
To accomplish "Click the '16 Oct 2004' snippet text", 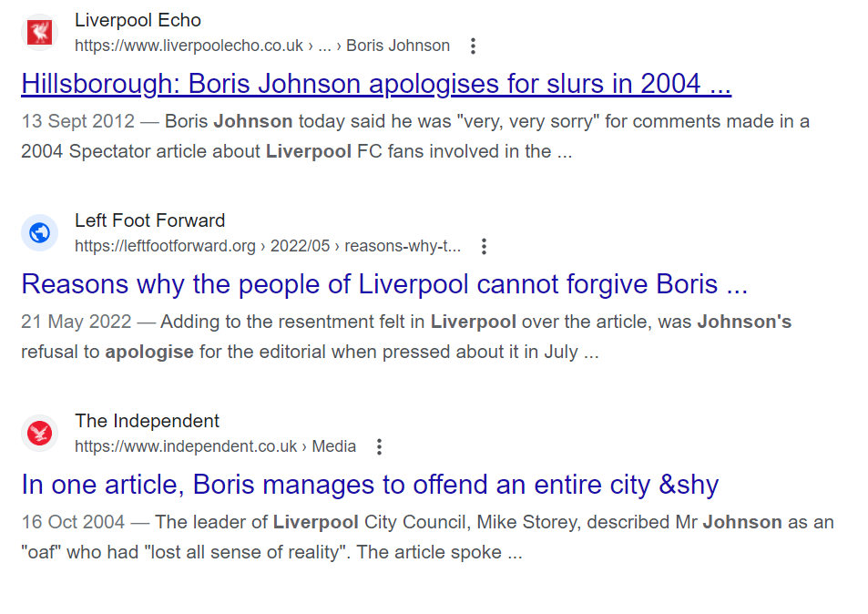I will point(73,522).
